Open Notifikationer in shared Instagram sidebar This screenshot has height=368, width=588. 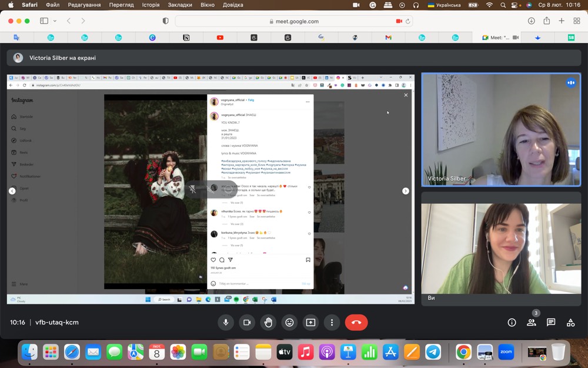coord(26,176)
